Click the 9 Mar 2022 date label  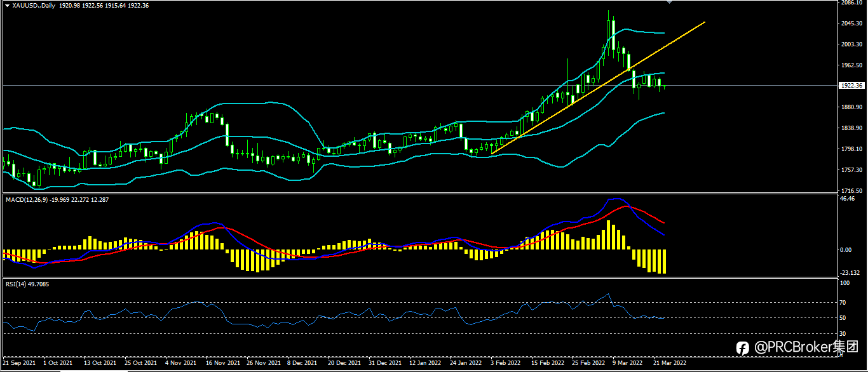point(628,364)
